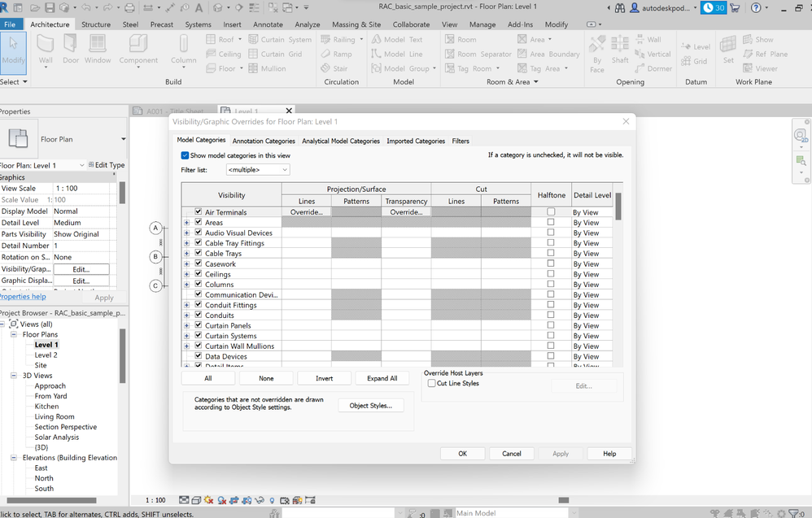Screen dimensions: 812x518
Task: Uncheck Areas visibility checkbox
Action: (198, 222)
